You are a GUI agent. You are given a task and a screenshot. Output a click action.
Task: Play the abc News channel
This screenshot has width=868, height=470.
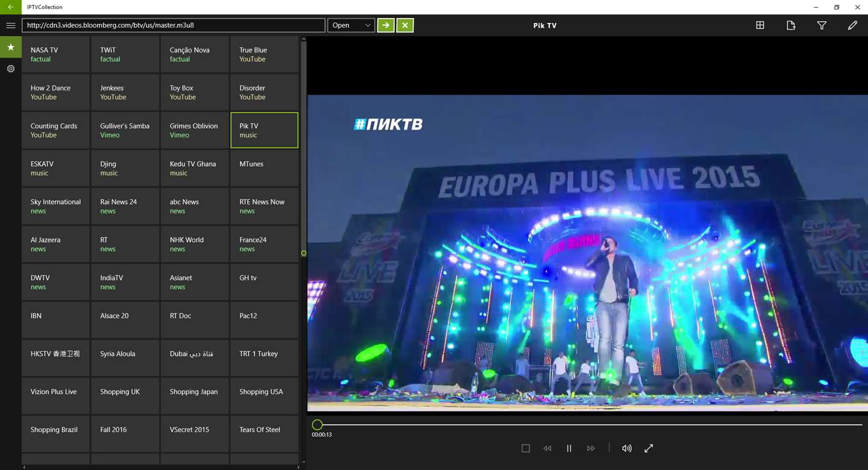tap(195, 206)
